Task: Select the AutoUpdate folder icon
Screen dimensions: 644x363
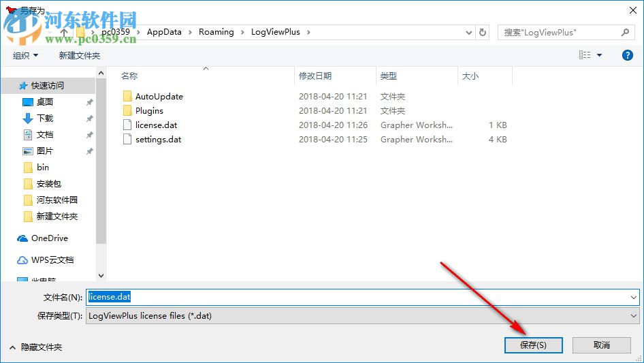Action: click(x=127, y=96)
